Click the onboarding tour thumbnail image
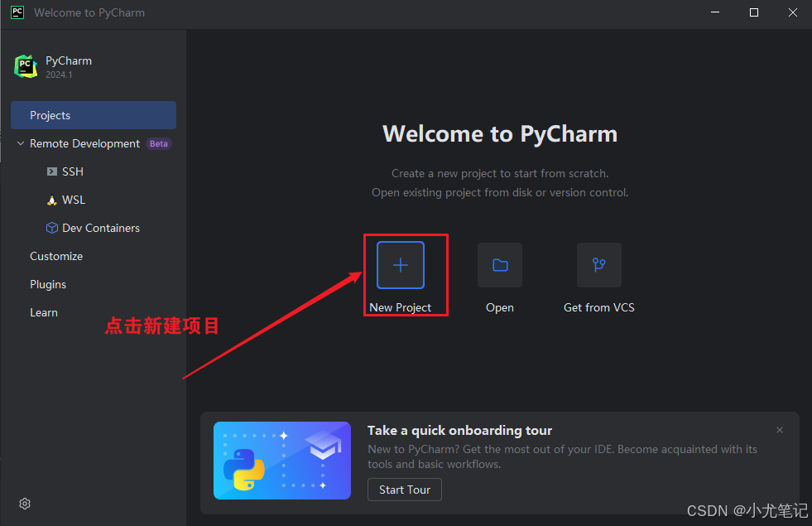812x526 pixels. [x=281, y=461]
